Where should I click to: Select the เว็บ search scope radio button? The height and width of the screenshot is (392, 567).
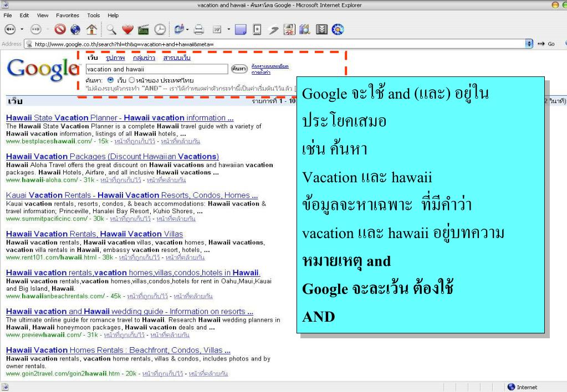tap(111, 80)
